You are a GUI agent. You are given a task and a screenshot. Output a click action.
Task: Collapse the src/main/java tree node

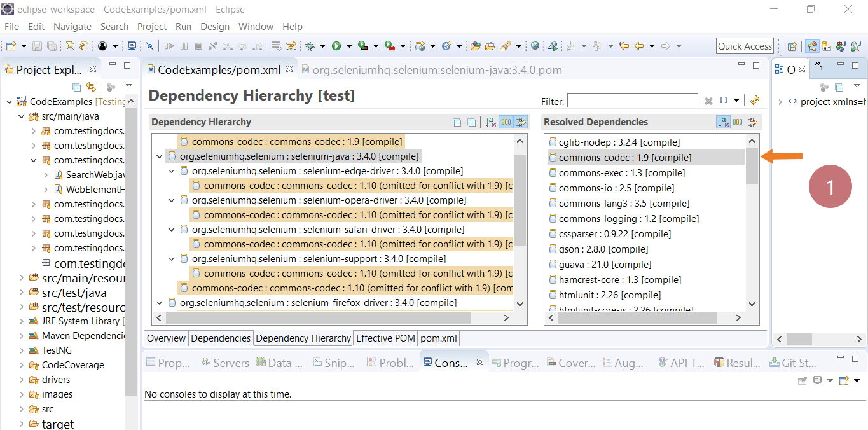(x=21, y=116)
